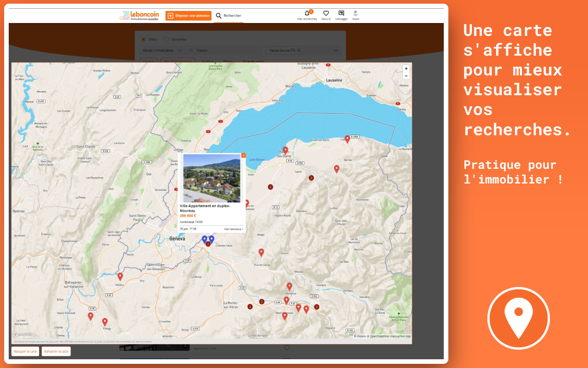Open the Messages icon in header
This screenshot has height=368, width=588.
[x=341, y=13]
